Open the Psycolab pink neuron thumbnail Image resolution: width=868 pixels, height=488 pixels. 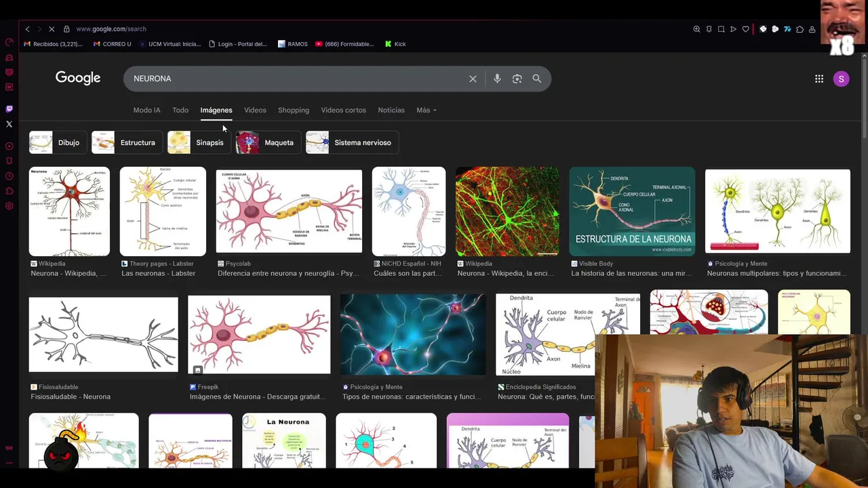pos(289,211)
